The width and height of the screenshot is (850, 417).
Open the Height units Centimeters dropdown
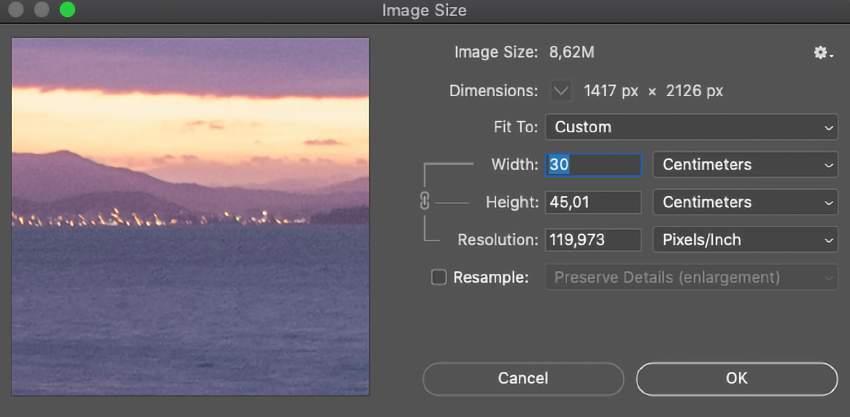tap(745, 202)
